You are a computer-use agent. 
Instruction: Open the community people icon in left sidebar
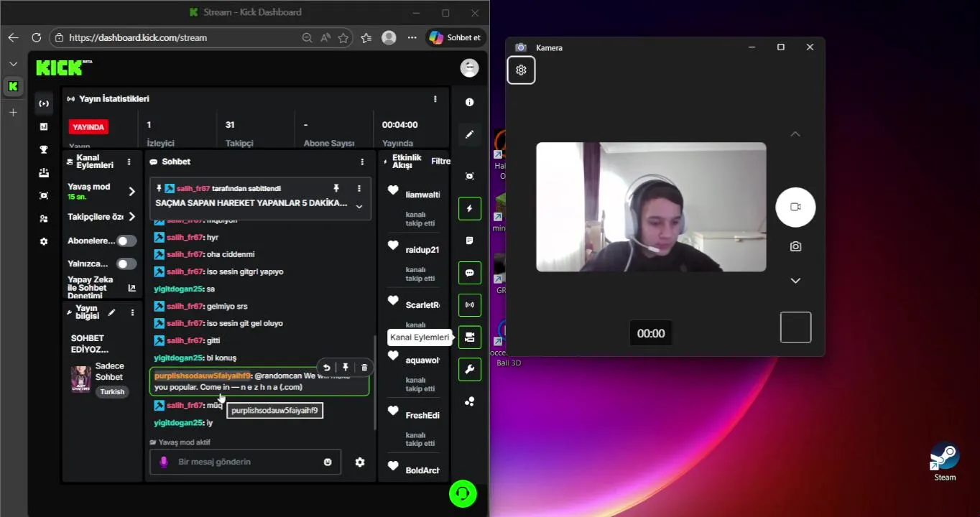tap(44, 218)
